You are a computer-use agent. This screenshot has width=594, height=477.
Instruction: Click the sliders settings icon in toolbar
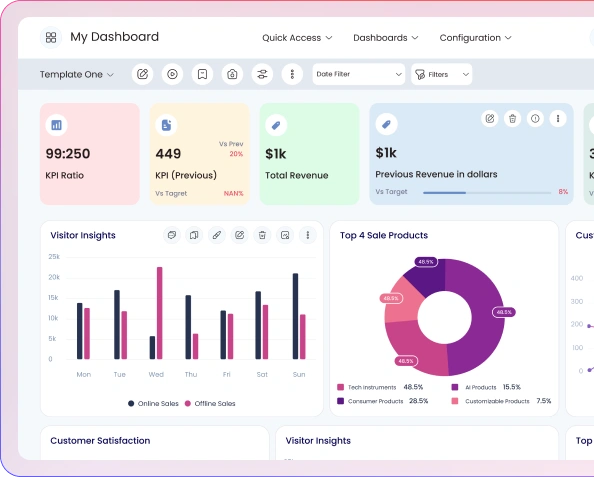262,74
